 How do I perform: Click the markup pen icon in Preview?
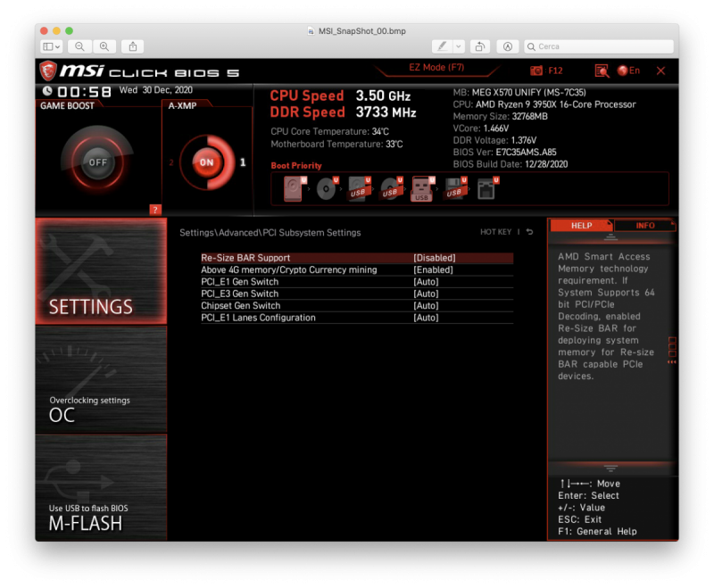pyautogui.click(x=442, y=46)
